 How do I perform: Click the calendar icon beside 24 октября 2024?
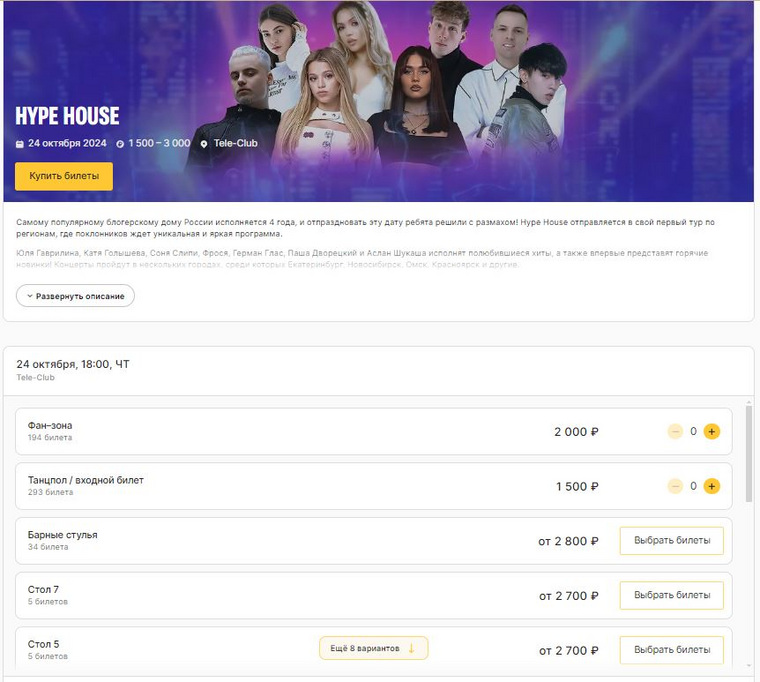[x=20, y=144]
